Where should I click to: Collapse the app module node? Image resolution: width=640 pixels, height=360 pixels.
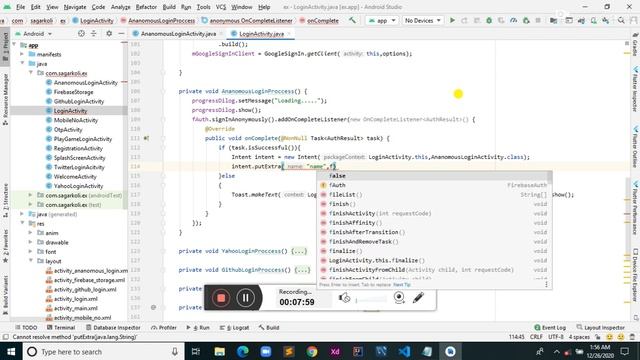(15, 45)
